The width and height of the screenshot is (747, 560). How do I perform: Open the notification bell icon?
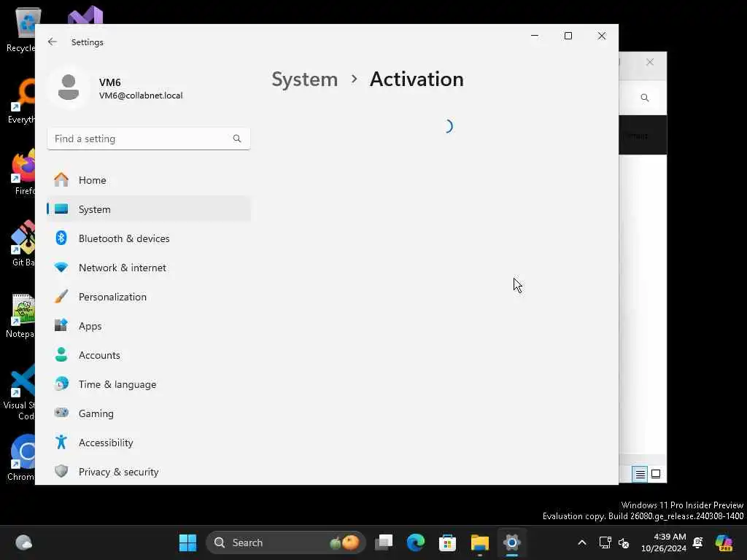pos(698,542)
